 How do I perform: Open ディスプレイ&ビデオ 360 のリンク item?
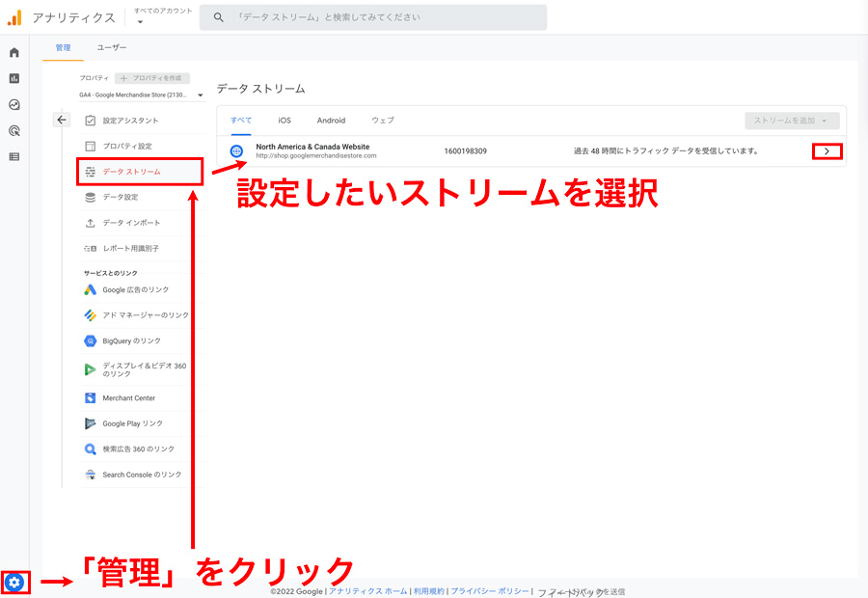pyautogui.click(x=143, y=369)
